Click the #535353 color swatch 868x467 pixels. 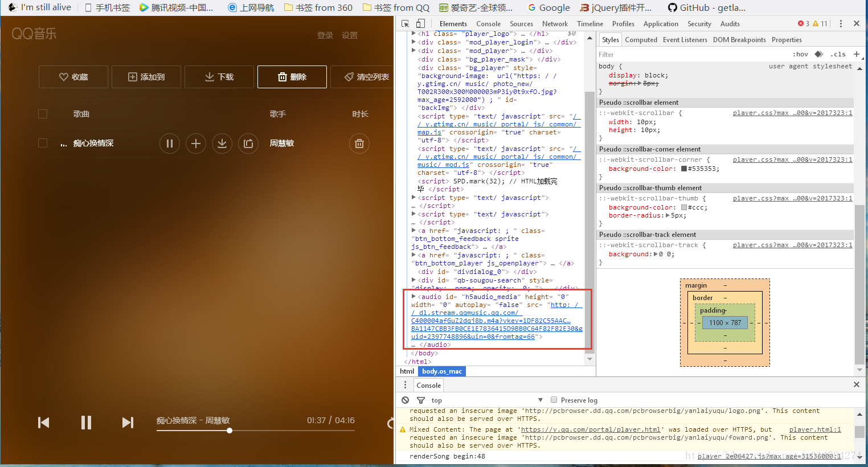[x=684, y=169]
